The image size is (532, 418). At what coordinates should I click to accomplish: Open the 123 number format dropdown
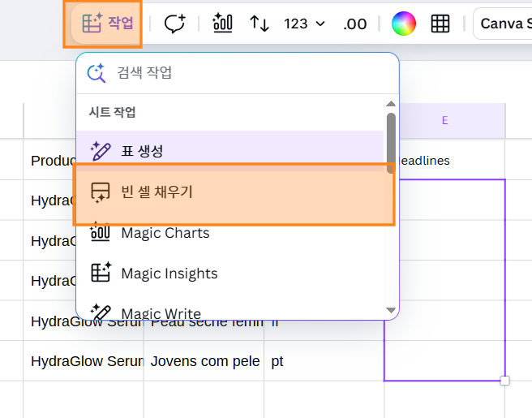(x=304, y=24)
